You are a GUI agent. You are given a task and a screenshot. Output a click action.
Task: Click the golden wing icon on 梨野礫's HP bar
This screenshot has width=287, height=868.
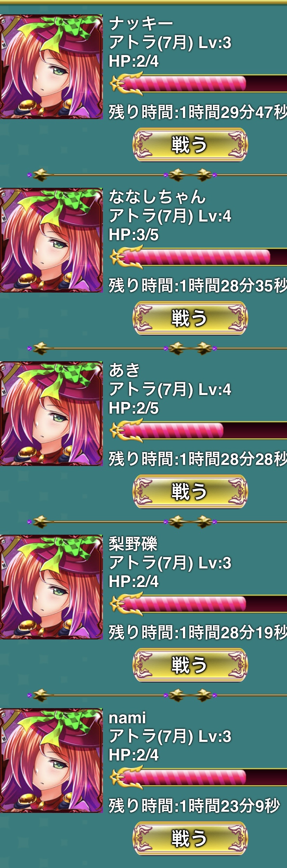coord(125,604)
